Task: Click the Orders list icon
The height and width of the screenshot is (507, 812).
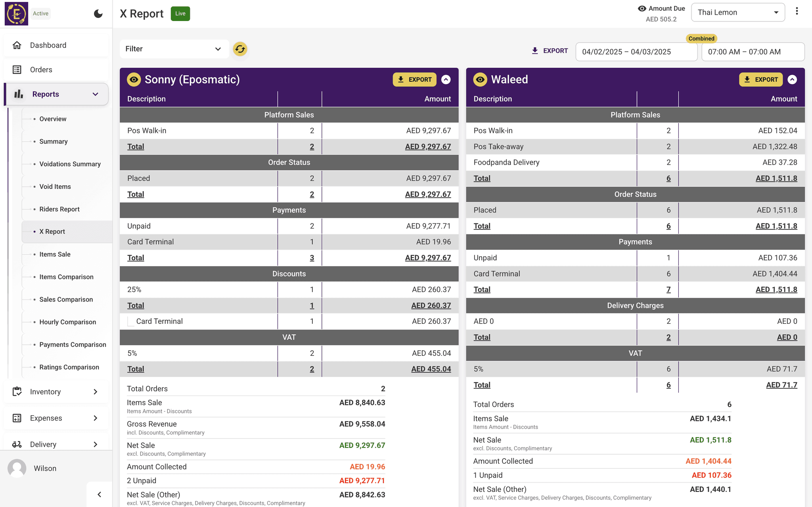Action: click(x=17, y=70)
